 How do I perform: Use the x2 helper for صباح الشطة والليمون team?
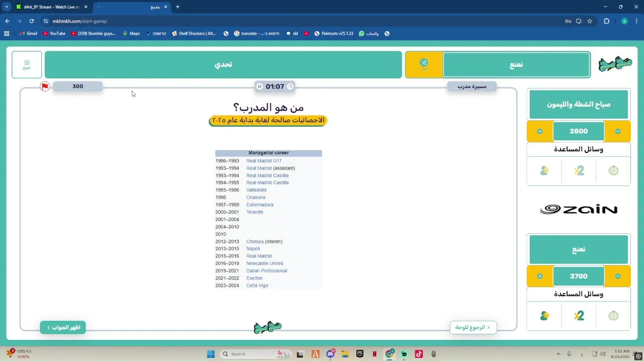tap(579, 171)
